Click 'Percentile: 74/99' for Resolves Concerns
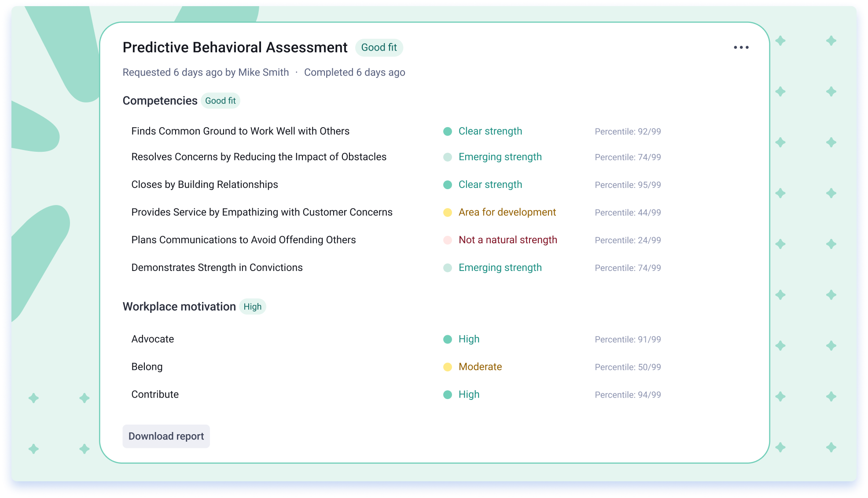868x498 pixels. 628,157
